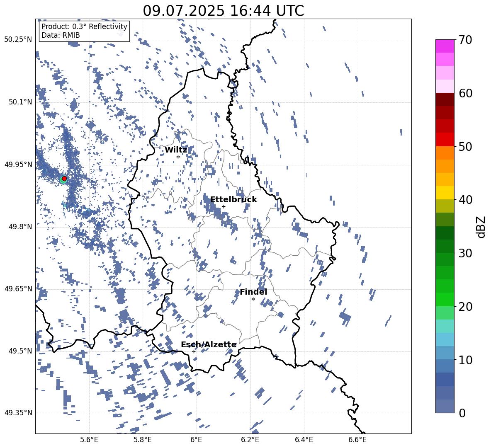Image resolution: width=491 pixels, height=448 pixels.
Task: Click the Wiltz station cross marker
Action: pos(178,157)
